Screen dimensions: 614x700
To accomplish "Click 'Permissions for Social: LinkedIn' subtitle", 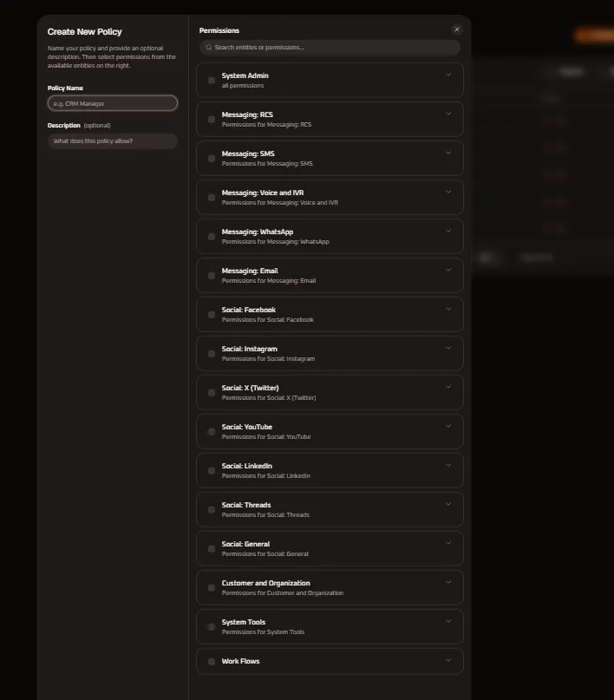I will click(x=266, y=476).
